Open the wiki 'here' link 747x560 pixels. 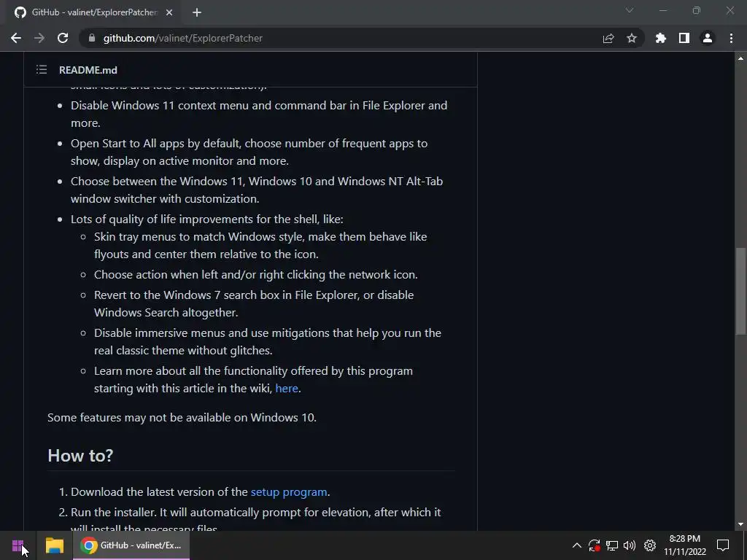[x=287, y=389]
